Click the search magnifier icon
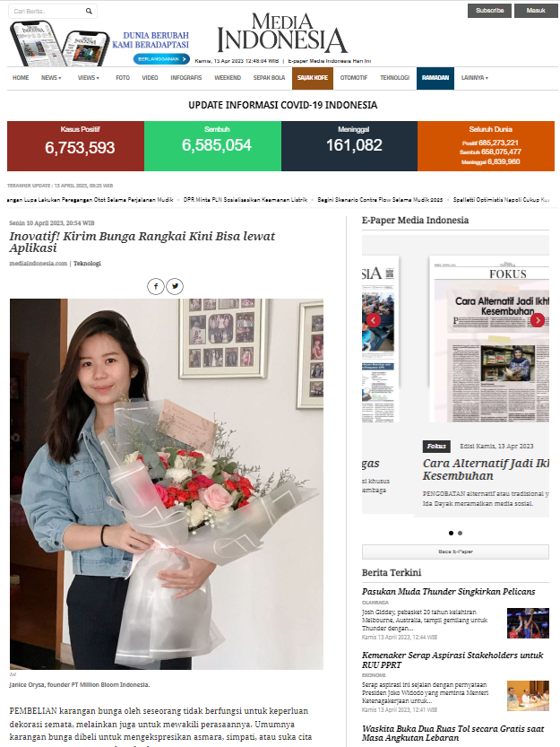The height and width of the screenshot is (747, 560). pyautogui.click(x=89, y=11)
